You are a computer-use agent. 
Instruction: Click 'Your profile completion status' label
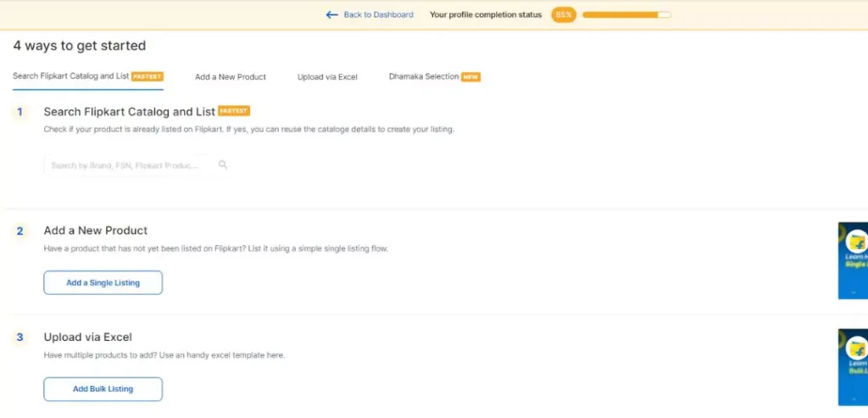pyautogui.click(x=486, y=15)
